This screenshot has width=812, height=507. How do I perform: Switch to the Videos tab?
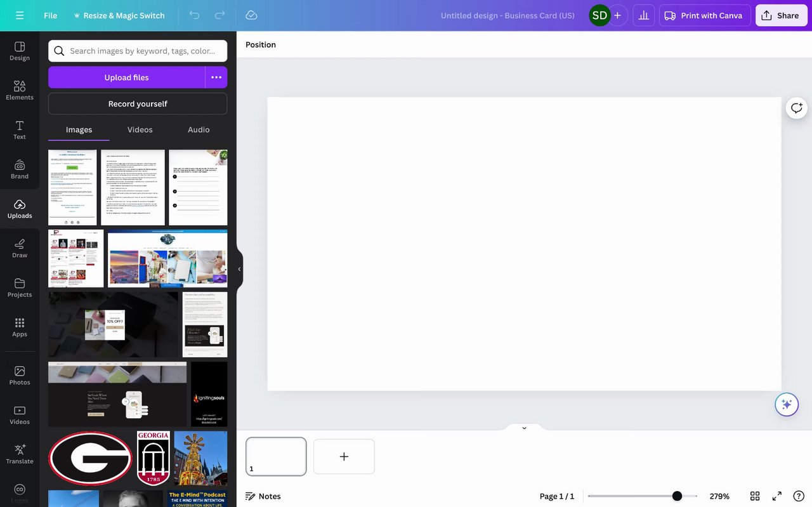(140, 129)
